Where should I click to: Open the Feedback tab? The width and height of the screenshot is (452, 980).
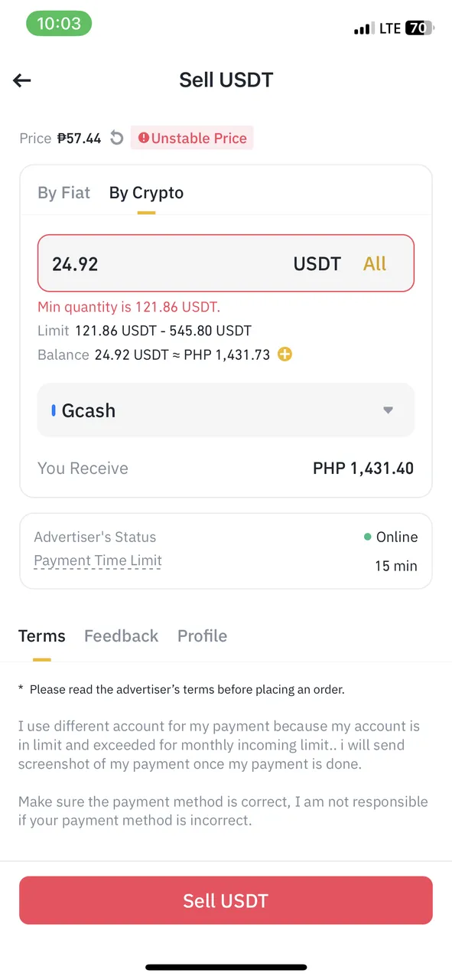pyautogui.click(x=121, y=635)
